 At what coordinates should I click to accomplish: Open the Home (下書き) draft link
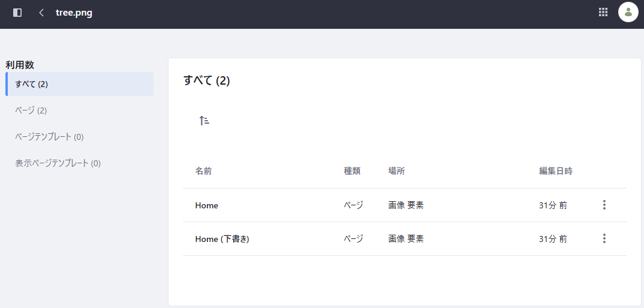coord(222,239)
